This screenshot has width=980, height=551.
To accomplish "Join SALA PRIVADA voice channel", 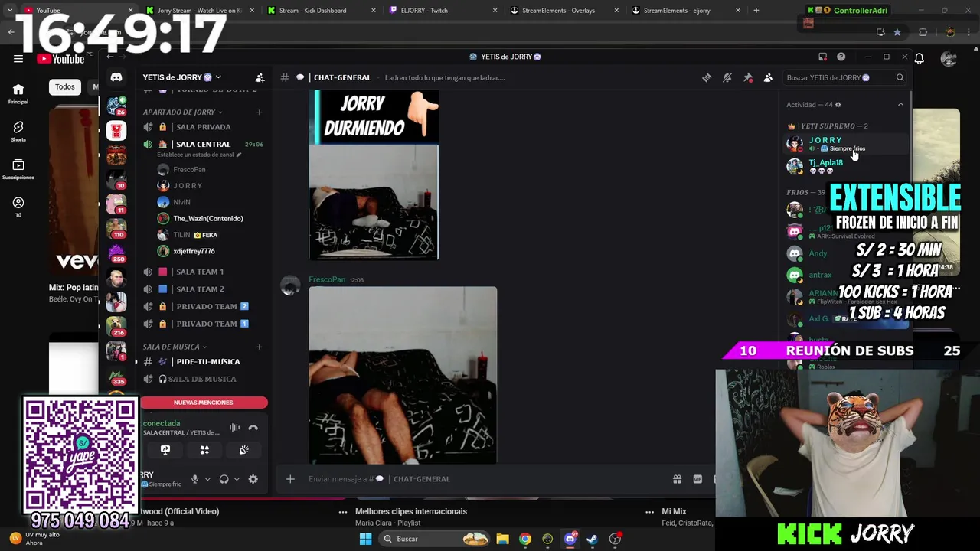I will [203, 127].
